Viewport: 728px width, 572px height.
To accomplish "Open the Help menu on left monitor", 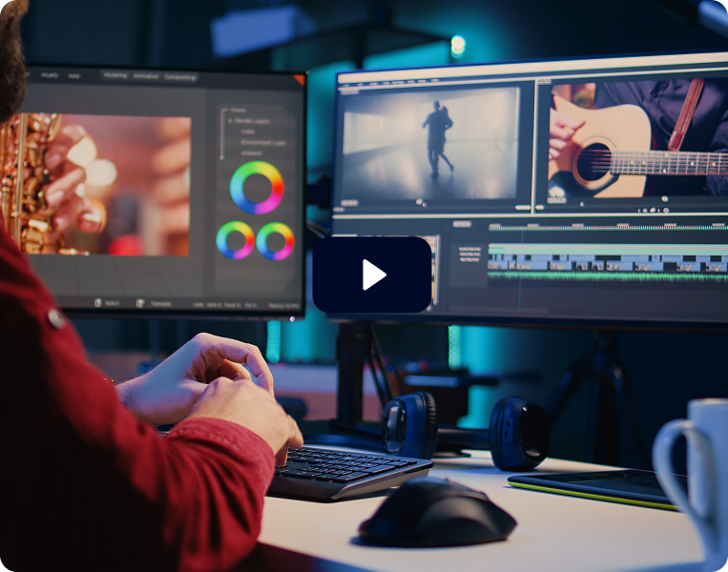I will tap(73, 75).
